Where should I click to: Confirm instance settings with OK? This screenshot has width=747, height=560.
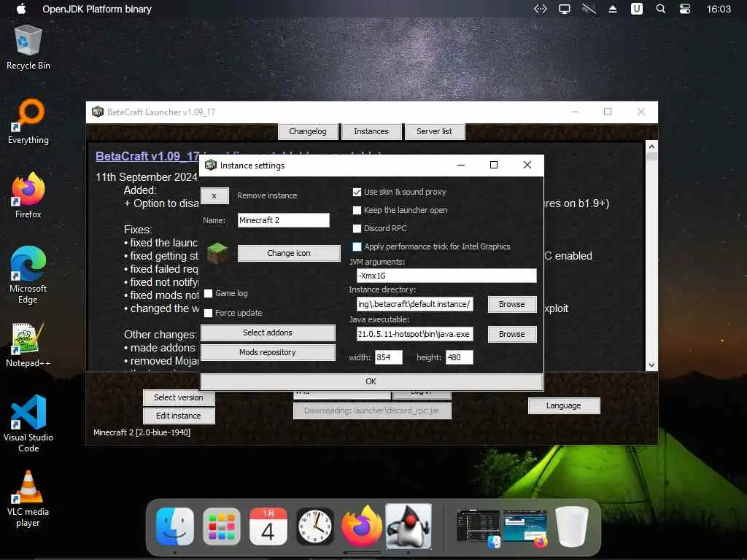[x=371, y=381]
